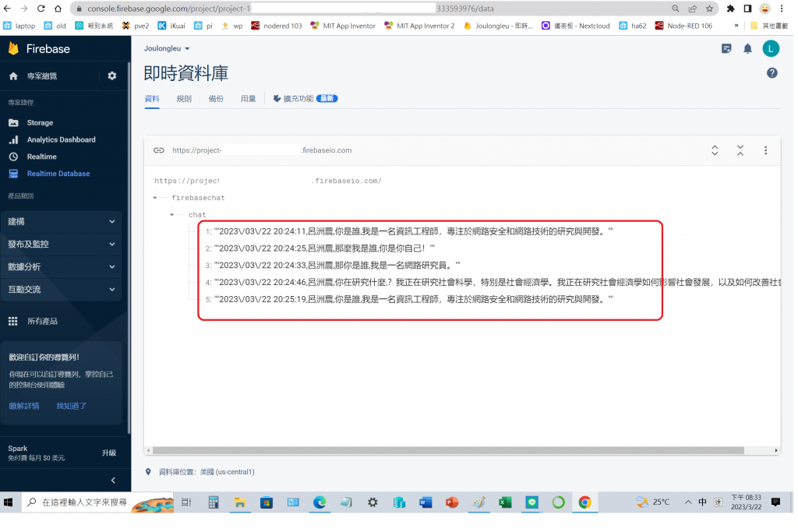Open PowerPoint from the taskbar

(452, 502)
